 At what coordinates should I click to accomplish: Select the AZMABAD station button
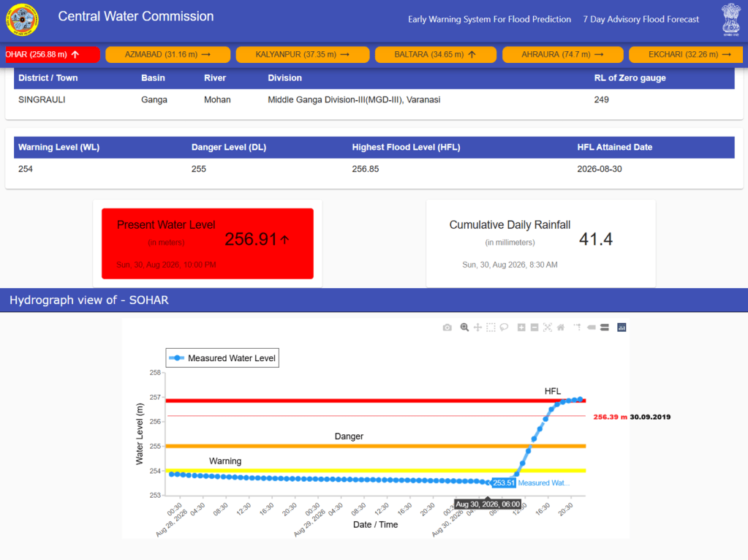[x=167, y=54]
